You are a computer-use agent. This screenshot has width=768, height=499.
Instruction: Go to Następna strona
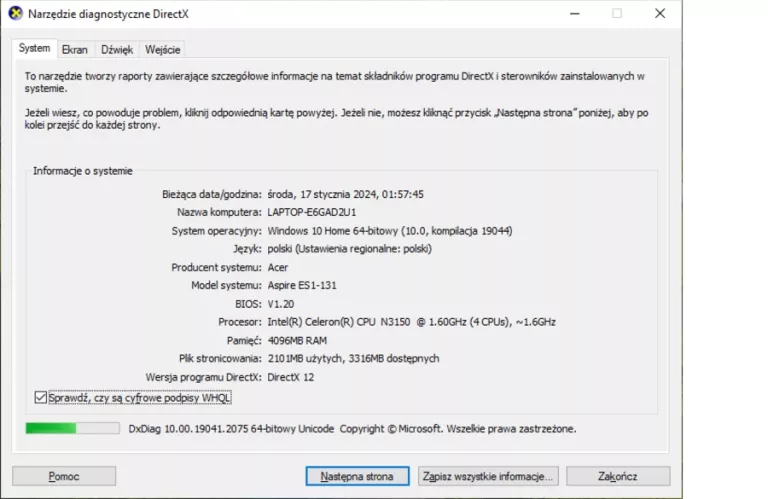point(357,476)
